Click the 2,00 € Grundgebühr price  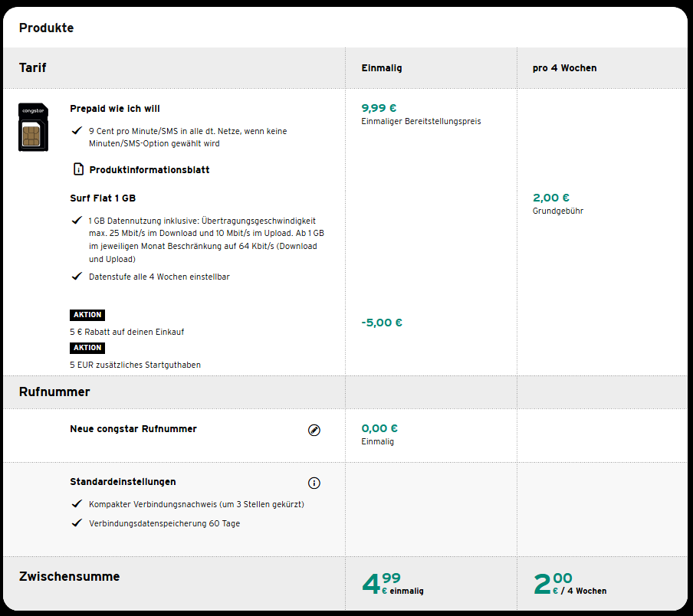(551, 198)
